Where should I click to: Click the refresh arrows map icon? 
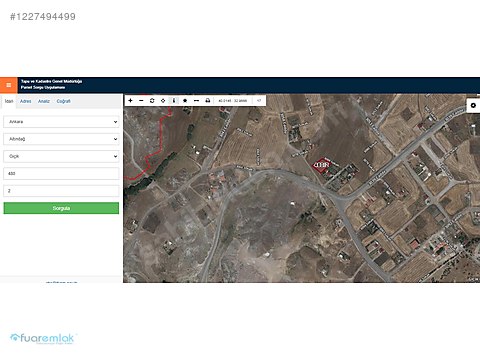pos(152,100)
